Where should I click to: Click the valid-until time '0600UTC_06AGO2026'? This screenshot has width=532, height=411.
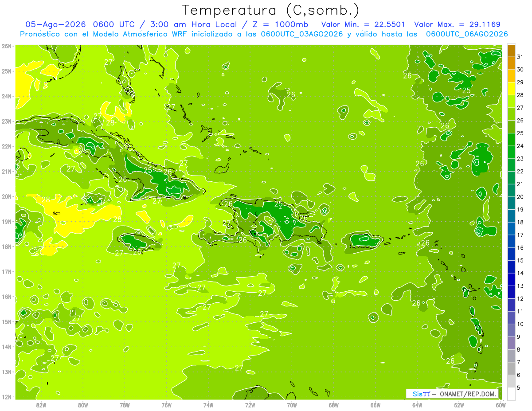[467, 34]
